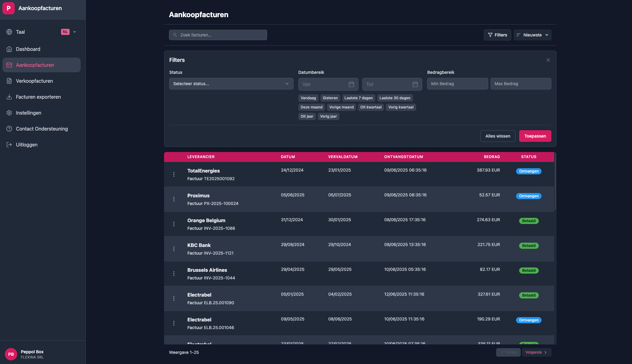Click the Facturen exporteren download icon

tap(9, 97)
